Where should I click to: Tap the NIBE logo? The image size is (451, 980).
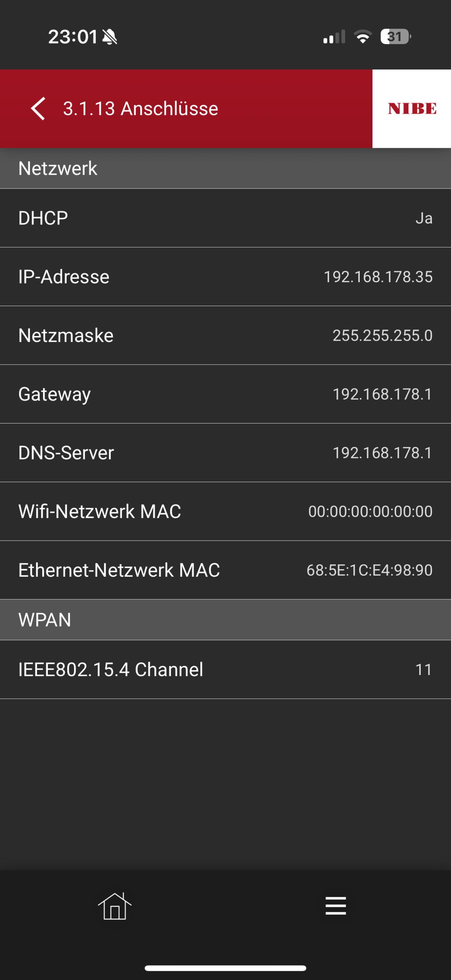pyautogui.click(x=412, y=109)
